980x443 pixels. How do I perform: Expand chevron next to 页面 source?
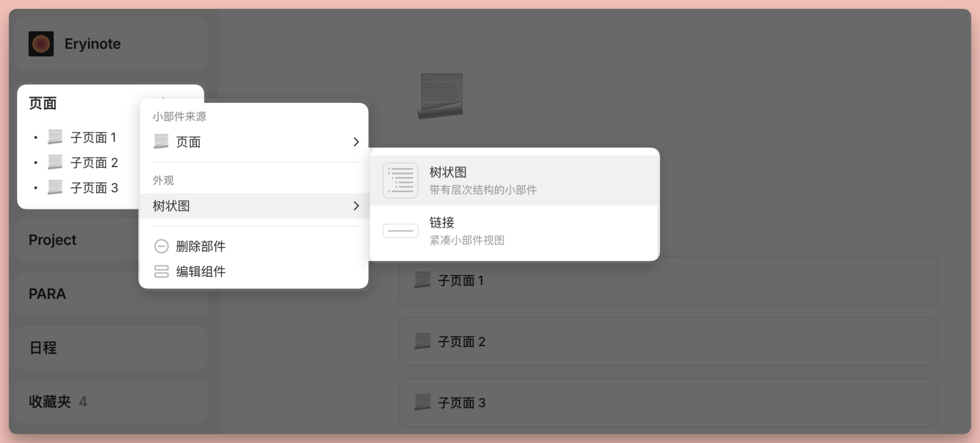click(356, 142)
